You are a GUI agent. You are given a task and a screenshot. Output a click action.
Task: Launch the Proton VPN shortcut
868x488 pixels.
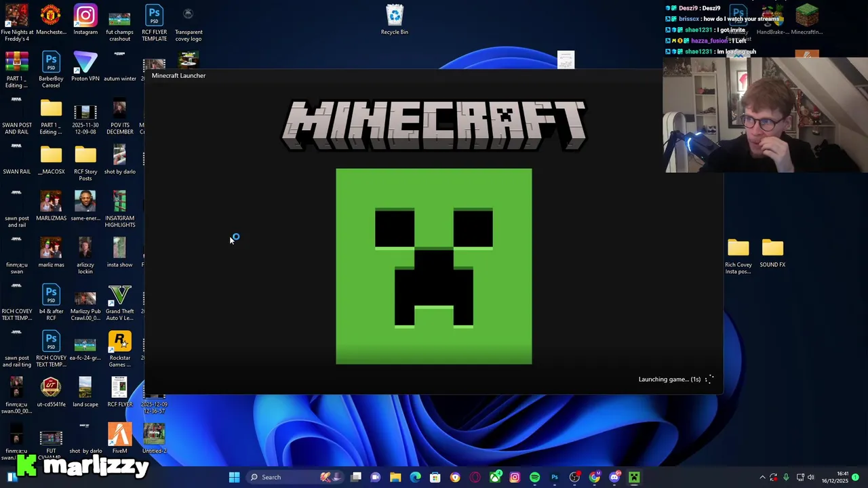click(x=85, y=66)
